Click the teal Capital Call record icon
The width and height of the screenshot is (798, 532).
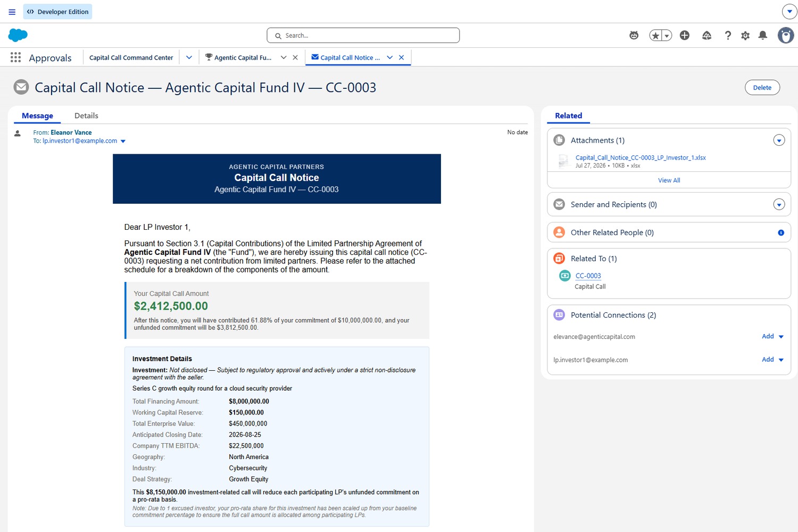click(565, 276)
